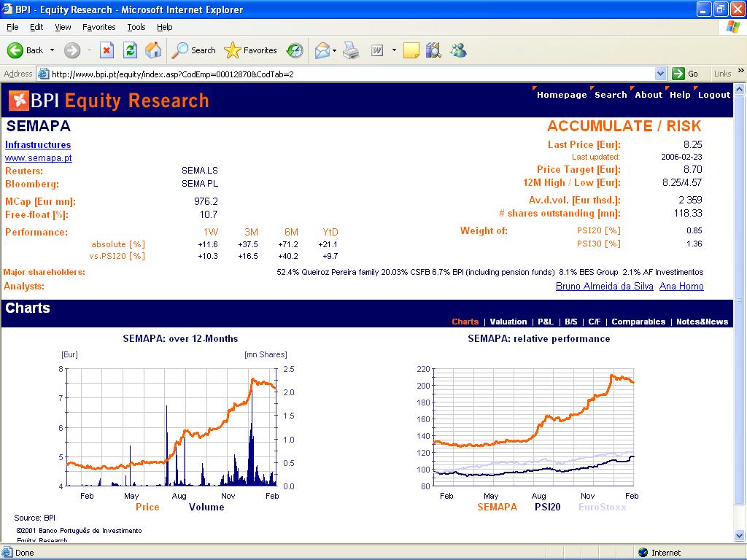Click the Stop page loading icon
The image size is (747, 560).
pos(107,50)
